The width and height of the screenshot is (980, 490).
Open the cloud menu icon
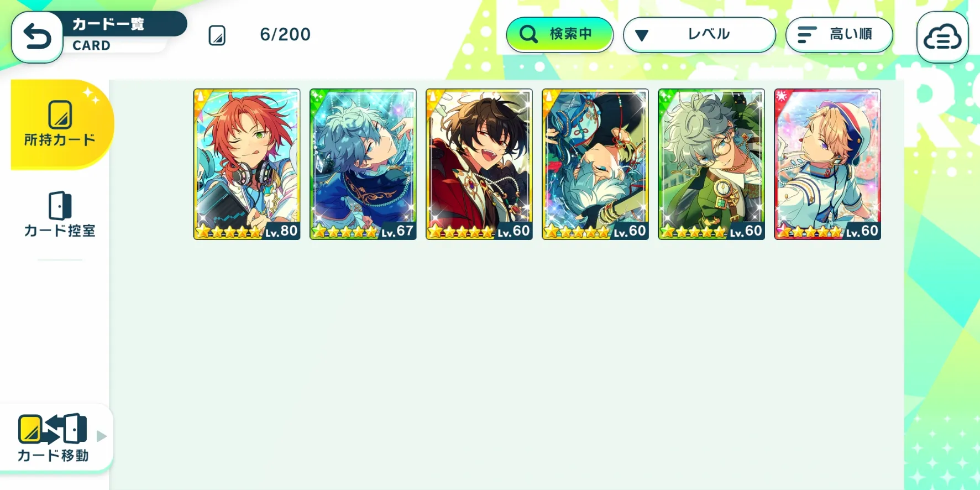942,37
